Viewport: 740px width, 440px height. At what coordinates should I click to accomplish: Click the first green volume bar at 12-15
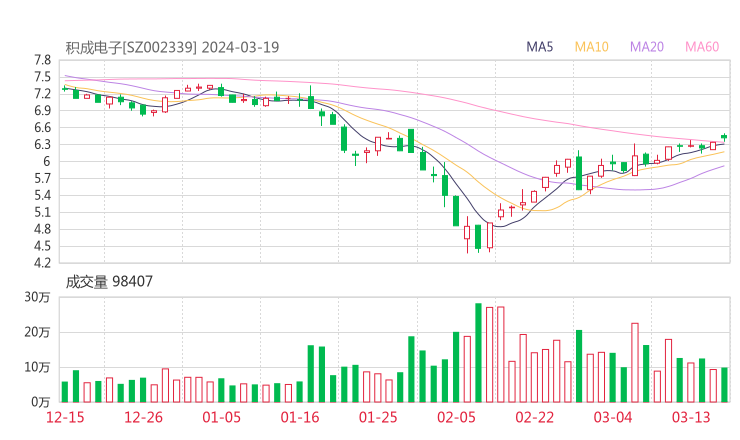click(x=65, y=392)
